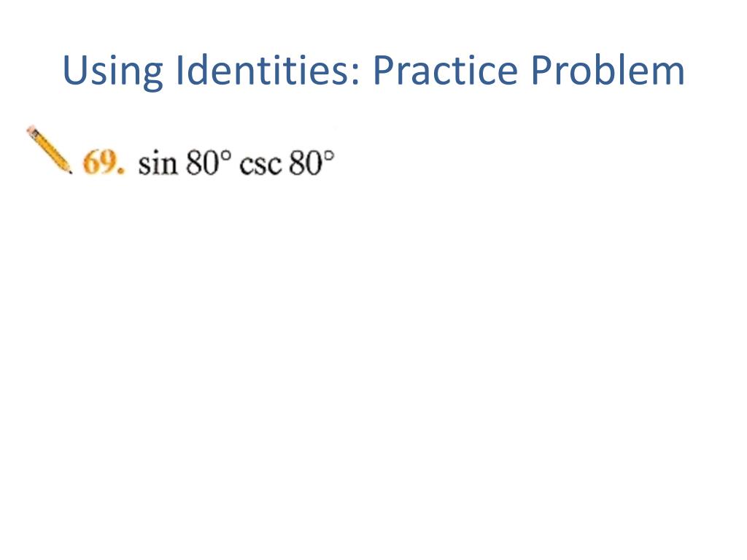Select the first 80° after sin
The image size is (747, 560).
[x=209, y=163]
